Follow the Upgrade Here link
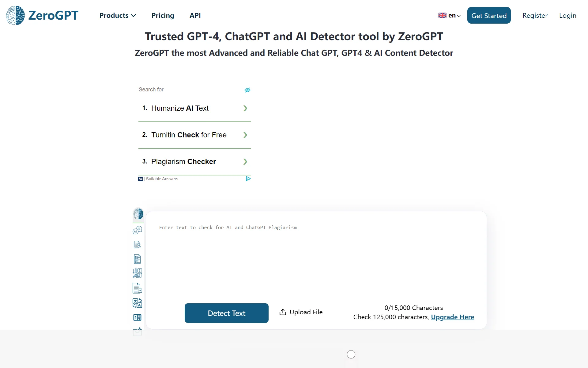 click(x=452, y=317)
